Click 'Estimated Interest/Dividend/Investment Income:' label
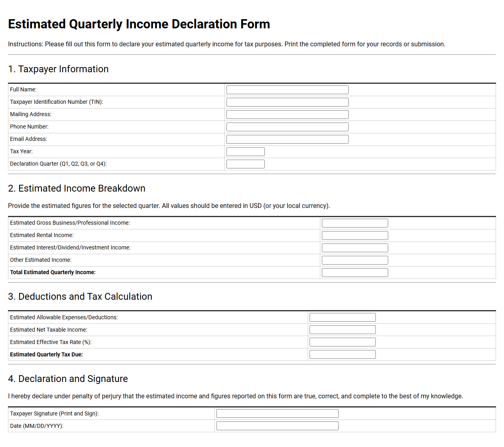The width and height of the screenshot is (504, 447). (x=70, y=247)
